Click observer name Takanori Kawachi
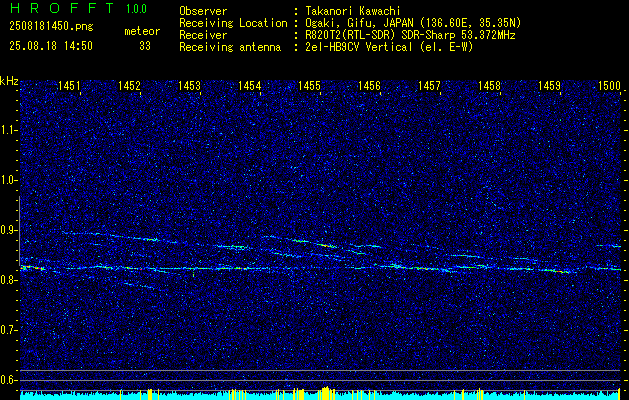Image resolution: width=629 pixels, height=400 pixels. click(353, 11)
